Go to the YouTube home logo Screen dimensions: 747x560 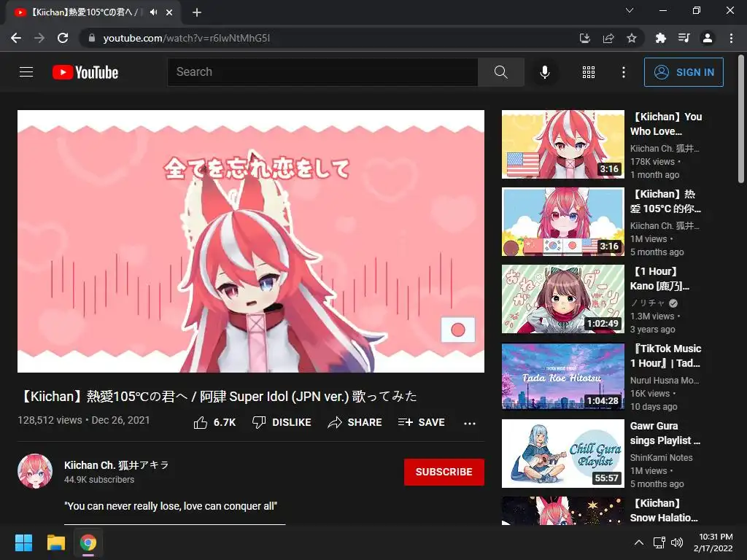click(x=85, y=72)
